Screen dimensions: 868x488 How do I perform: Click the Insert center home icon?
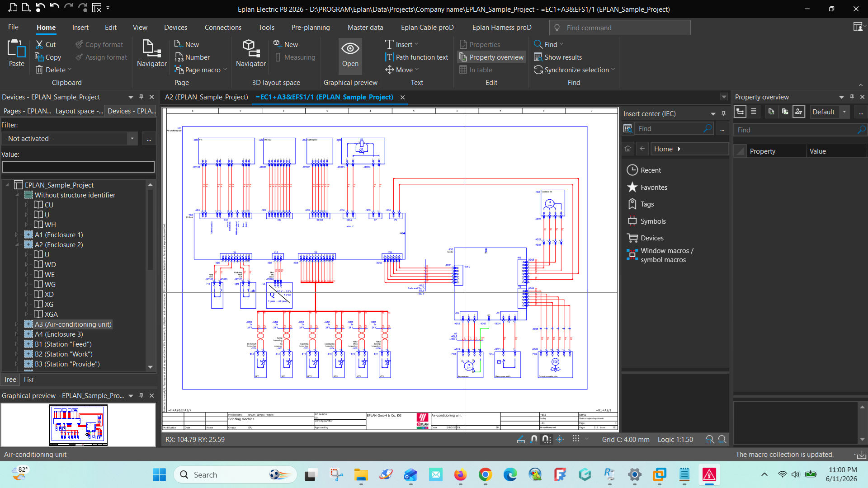(628, 149)
